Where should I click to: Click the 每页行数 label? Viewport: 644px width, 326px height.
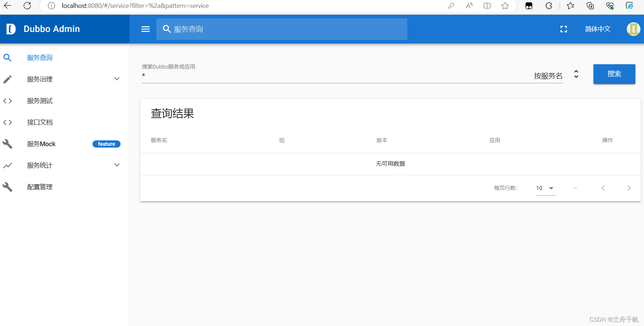pos(506,188)
